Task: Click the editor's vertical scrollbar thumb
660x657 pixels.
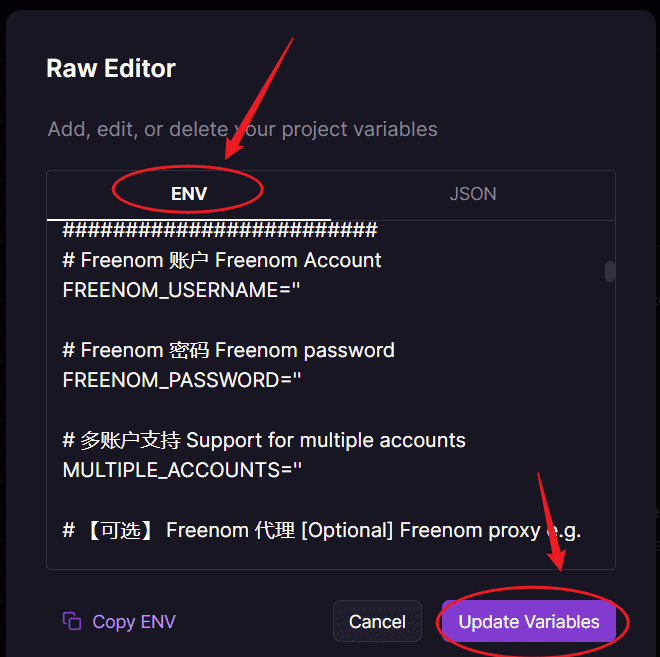Action: pyautogui.click(x=610, y=271)
